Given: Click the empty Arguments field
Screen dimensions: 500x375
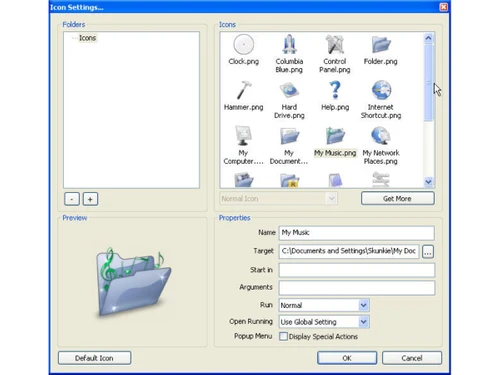Looking at the screenshot, I should pos(357,288).
